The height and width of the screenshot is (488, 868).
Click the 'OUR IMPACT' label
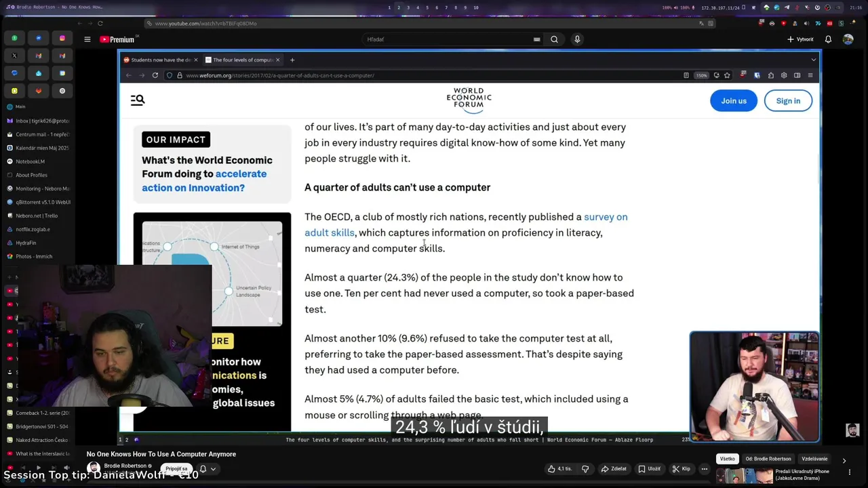coord(176,140)
